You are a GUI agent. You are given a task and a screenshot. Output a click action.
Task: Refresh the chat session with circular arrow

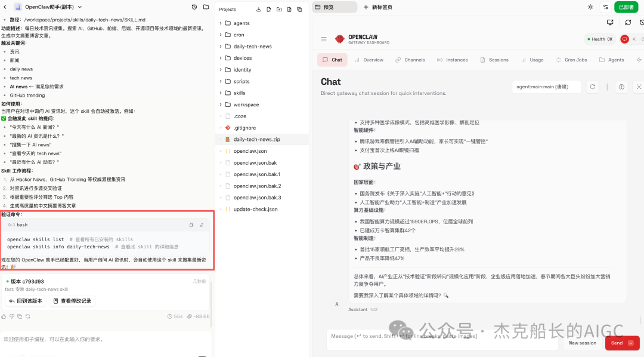pyautogui.click(x=593, y=87)
